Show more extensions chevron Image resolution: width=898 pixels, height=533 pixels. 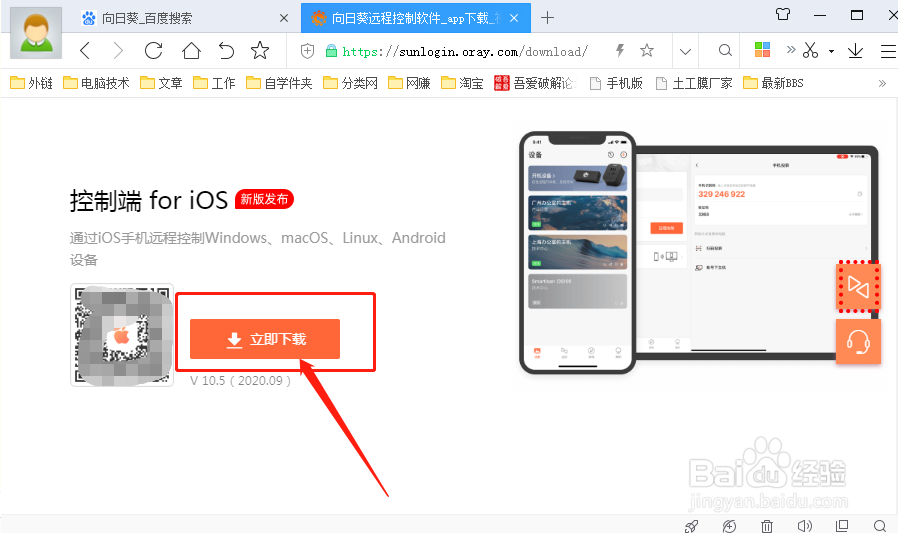pyautogui.click(x=791, y=50)
